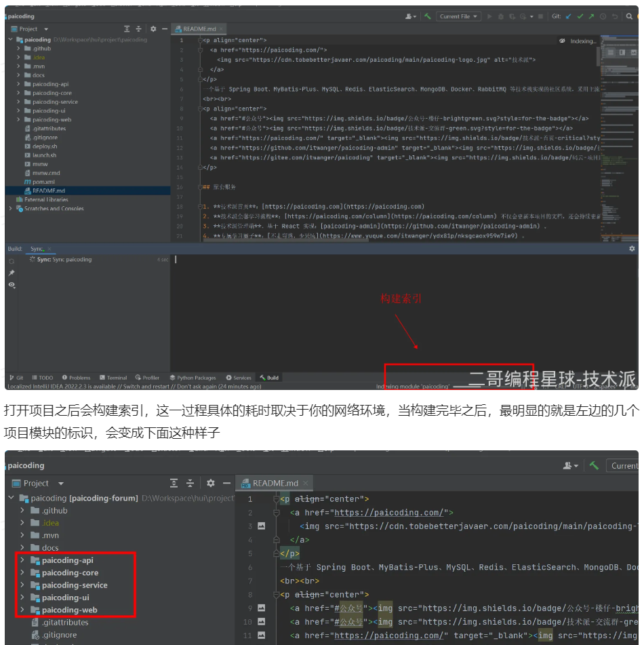Screen dimensions: 644x645
Task: Click expand all icon in bottom Project panel
Action: (174, 483)
